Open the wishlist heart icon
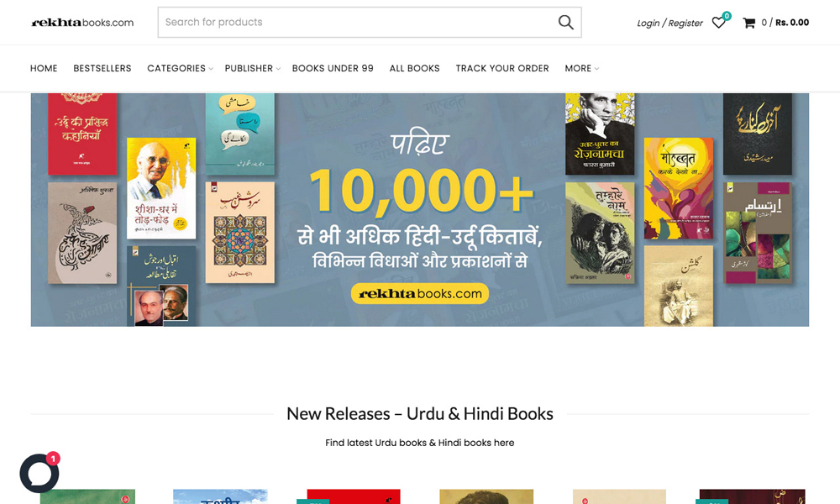 point(718,23)
